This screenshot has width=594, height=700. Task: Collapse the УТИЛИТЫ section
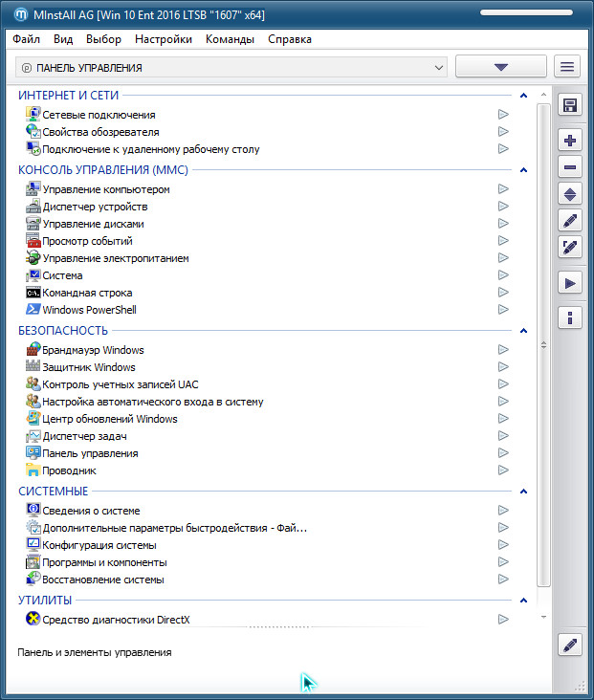[x=523, y=600]
